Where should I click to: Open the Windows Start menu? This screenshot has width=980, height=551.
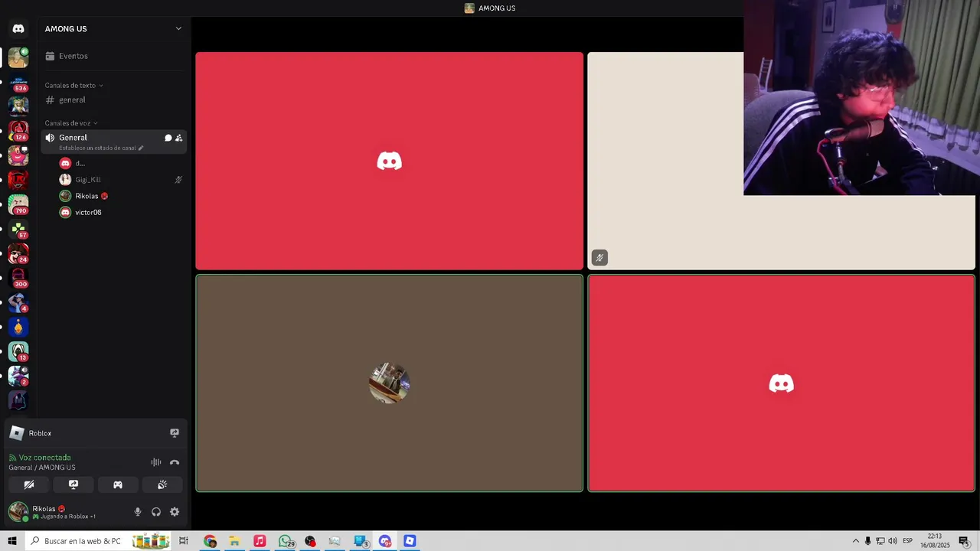pos(12,541)
